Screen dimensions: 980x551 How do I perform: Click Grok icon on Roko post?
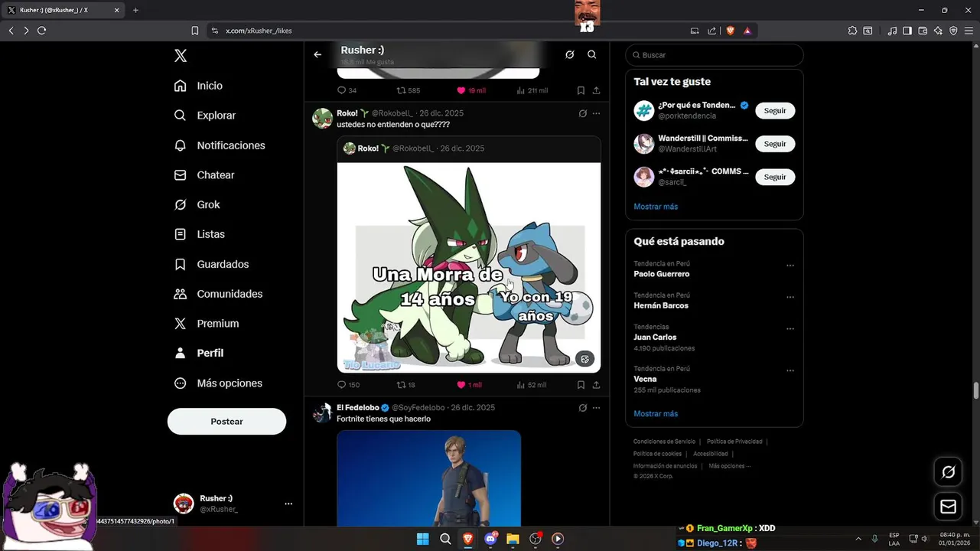(582, 113)
